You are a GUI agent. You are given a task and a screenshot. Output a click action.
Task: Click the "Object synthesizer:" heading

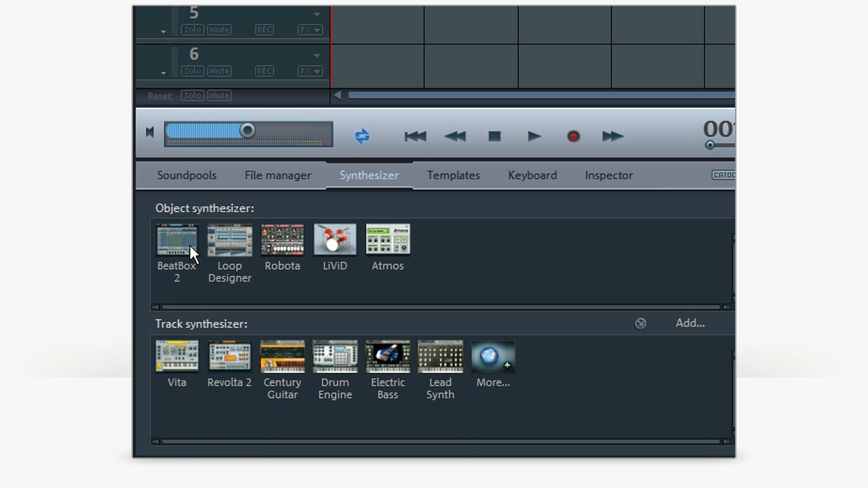[x=205, y=208]
